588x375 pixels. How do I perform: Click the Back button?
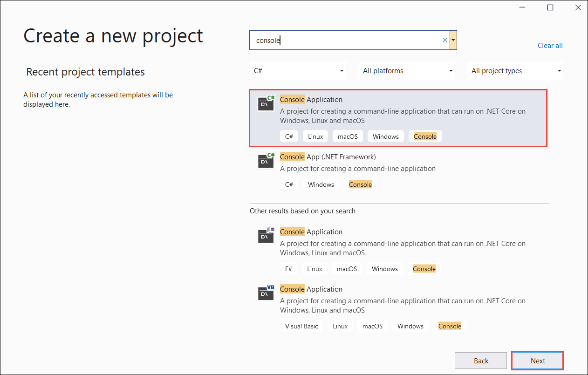point(480,360)
